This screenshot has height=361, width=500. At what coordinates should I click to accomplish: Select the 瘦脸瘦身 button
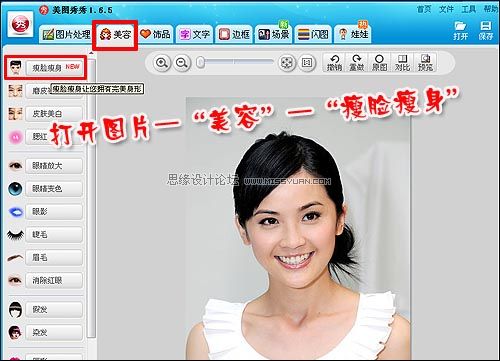(x=54, y=68)
